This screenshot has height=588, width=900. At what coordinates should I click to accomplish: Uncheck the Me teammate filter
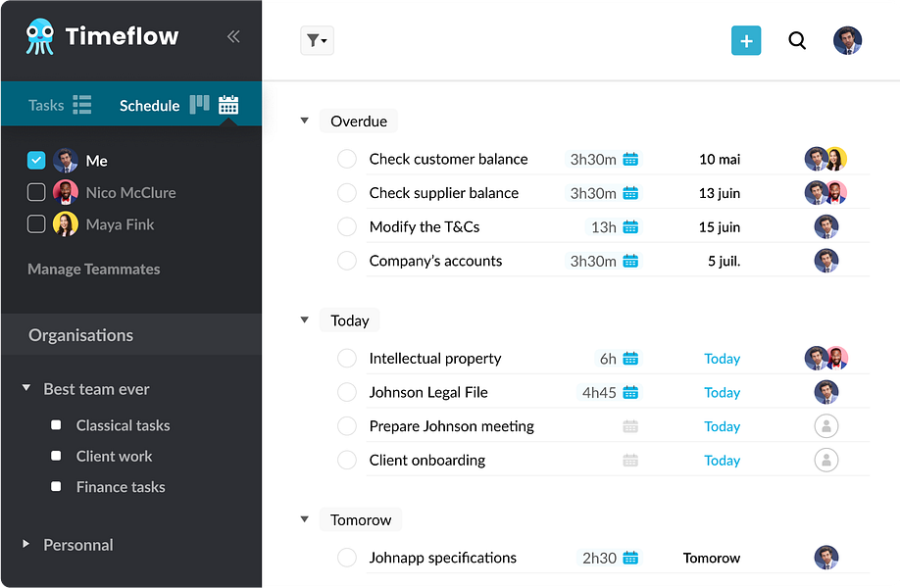pyautogui.click(x=35, y=160)
